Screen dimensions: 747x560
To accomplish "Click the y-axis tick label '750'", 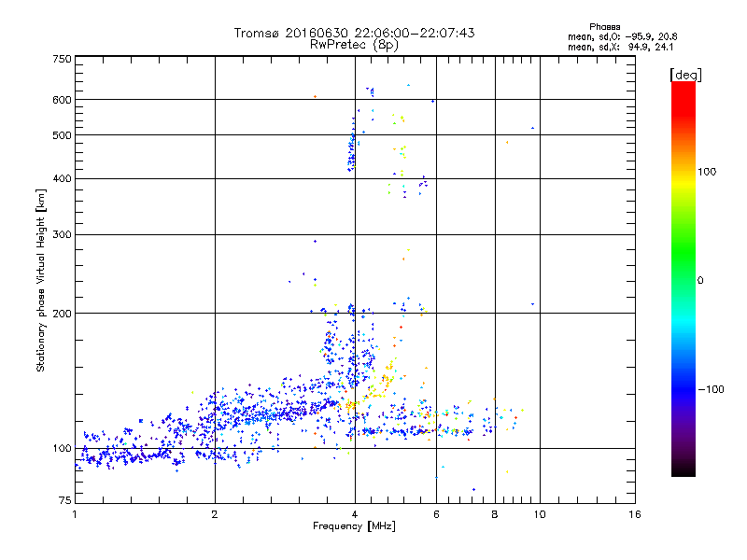I will 63,59.
